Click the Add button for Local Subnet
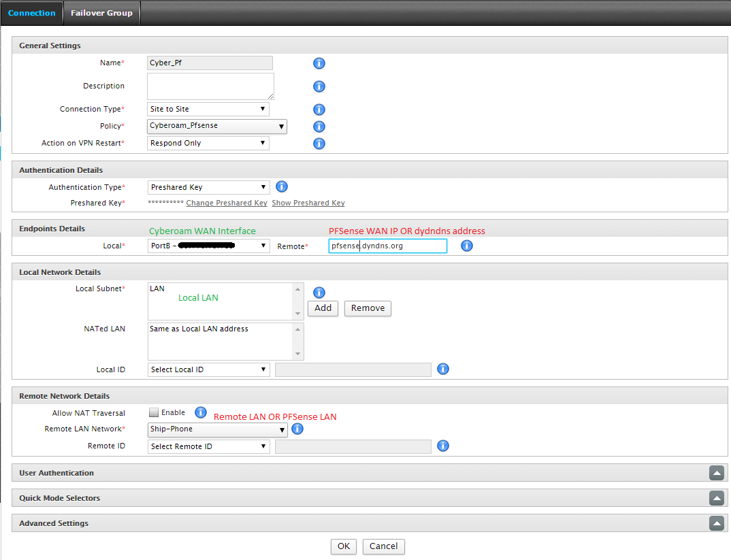The image size is (731, 560). [x=323, y=308]
